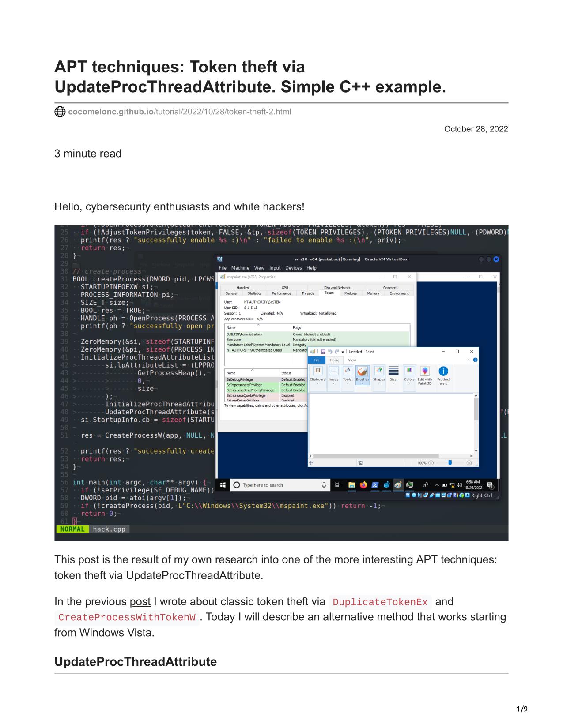Click the cocomelonc.github.io source link
563x728 pixels.
179,112
